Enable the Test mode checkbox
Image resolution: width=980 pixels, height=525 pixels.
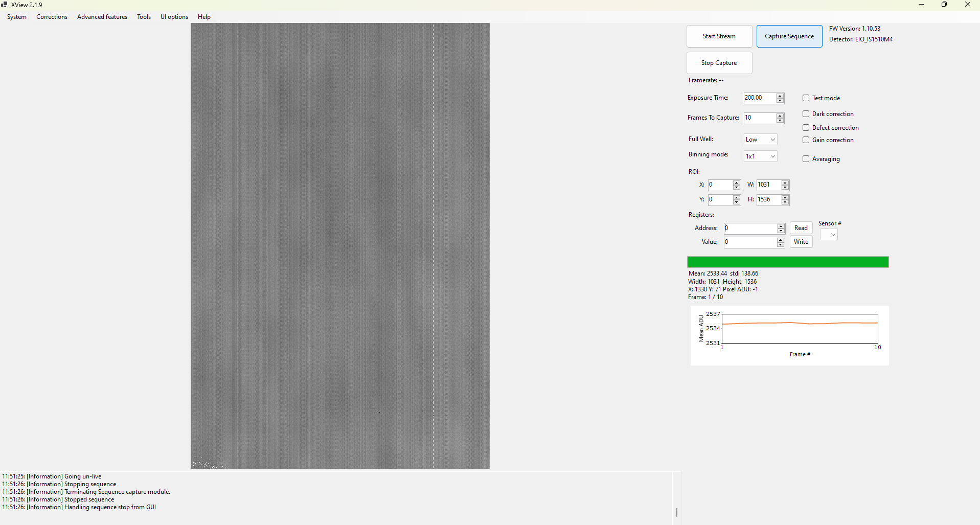(x=806, y=98)
